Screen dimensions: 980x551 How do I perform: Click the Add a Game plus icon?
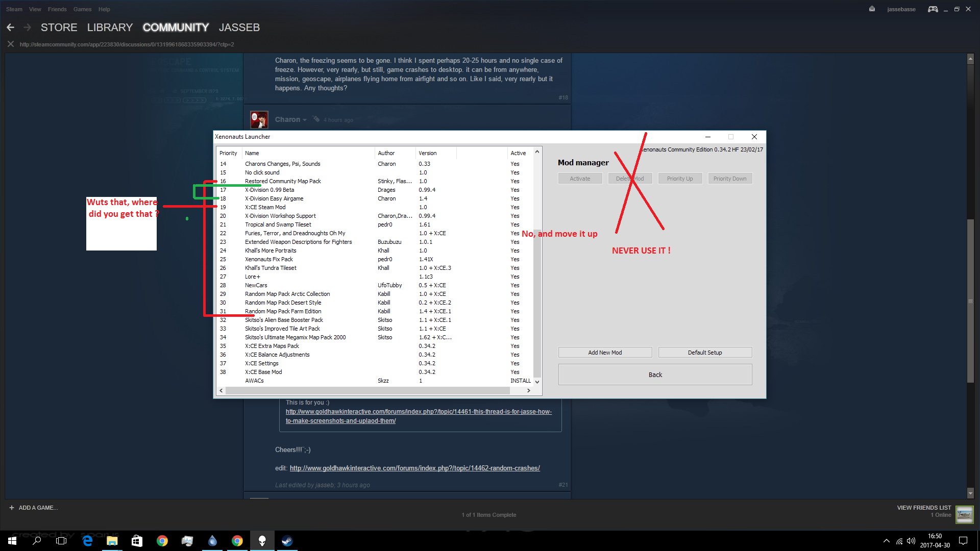tap(11, 508)
